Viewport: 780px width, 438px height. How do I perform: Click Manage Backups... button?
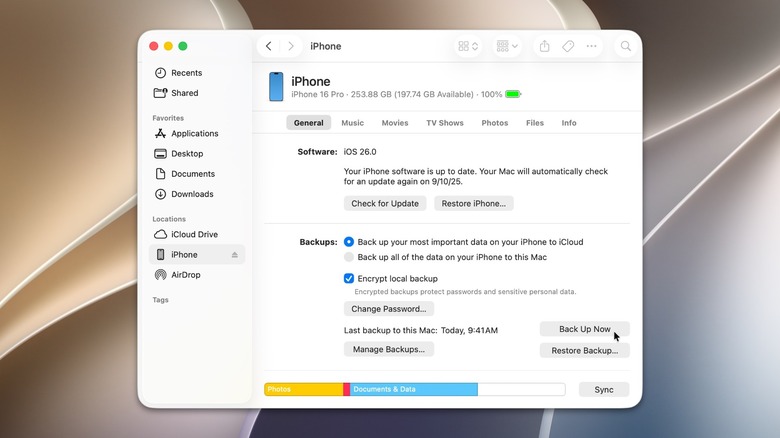point(389,349)
